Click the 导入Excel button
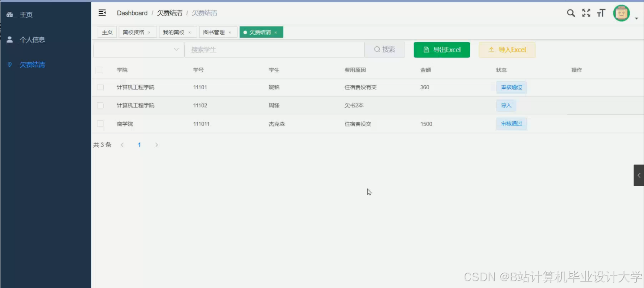Screen dimensions: 644x288 507,49
